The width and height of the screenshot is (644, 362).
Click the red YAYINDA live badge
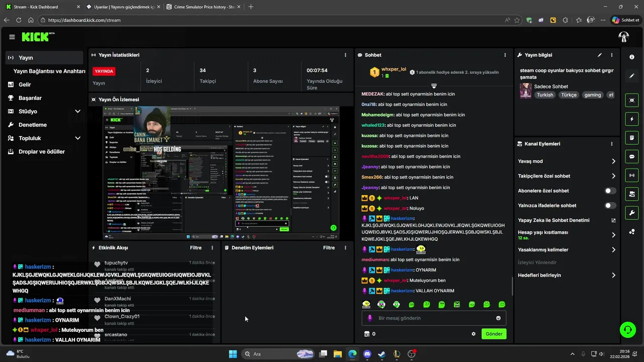pos(104,71)
